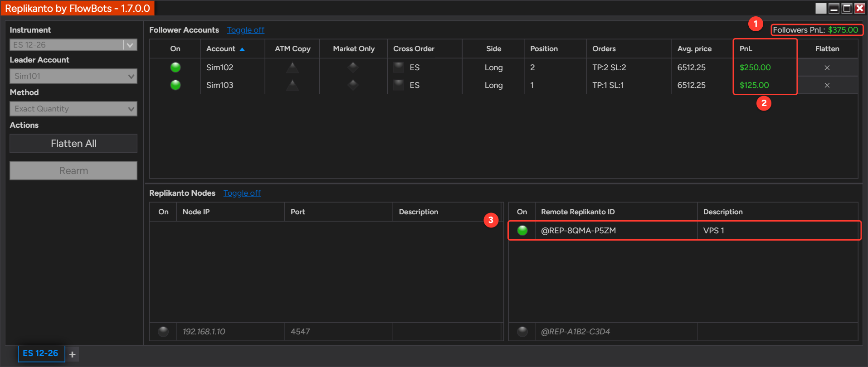868x367 pixels.
Task: Click the Remote Replikanto ID field @REP-A1B2-C3D4
Action: tap(616, 332)
